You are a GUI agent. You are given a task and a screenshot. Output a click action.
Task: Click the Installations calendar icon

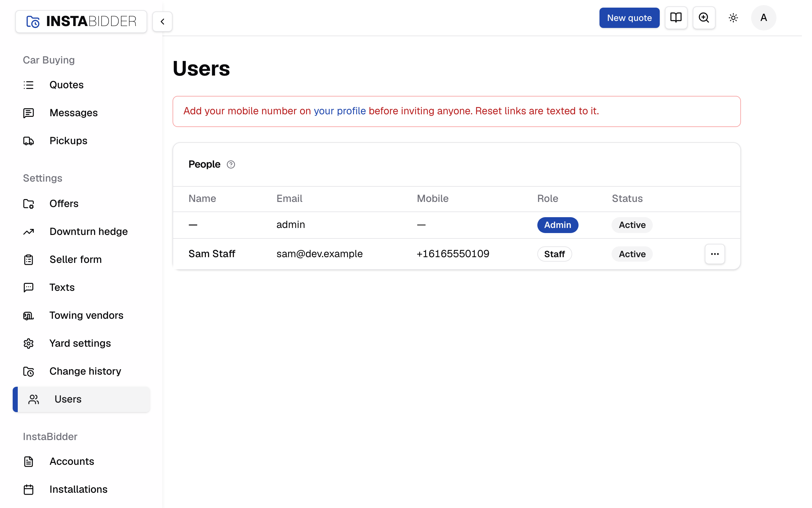(29, 490)
